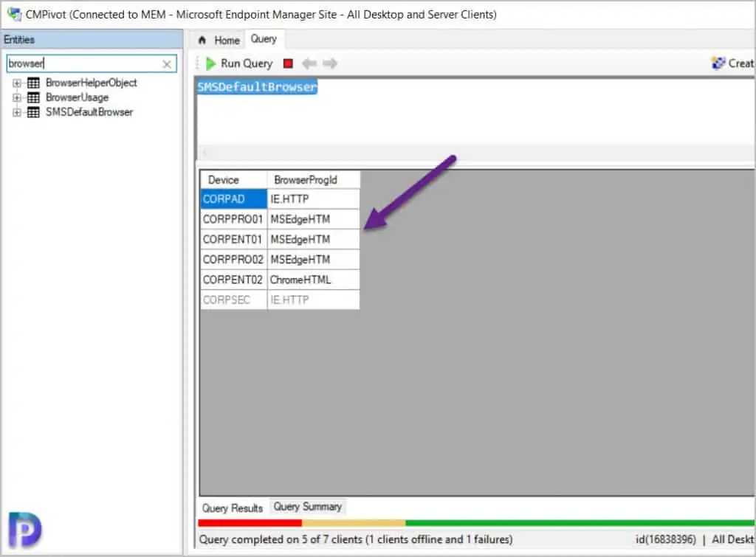Image resolution: width=756 pixels, height=557 pixels.
Task: Select the CORPPRO01 device cell
Action: coord(233,219)
